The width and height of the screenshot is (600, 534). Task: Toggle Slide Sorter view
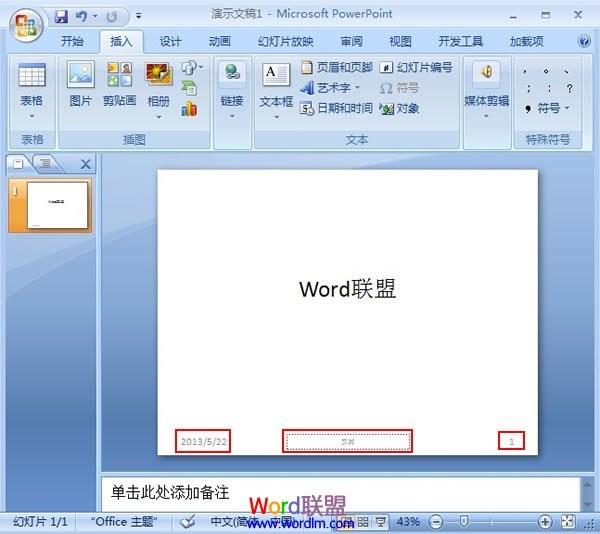tap(363, 522)
